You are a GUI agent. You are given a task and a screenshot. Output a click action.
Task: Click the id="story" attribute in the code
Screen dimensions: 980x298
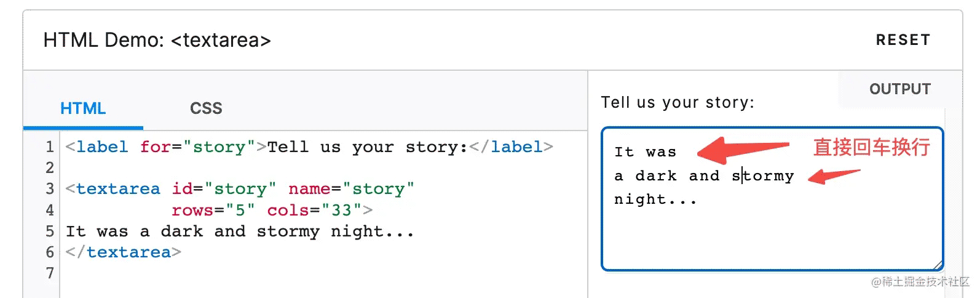(224, 189)
